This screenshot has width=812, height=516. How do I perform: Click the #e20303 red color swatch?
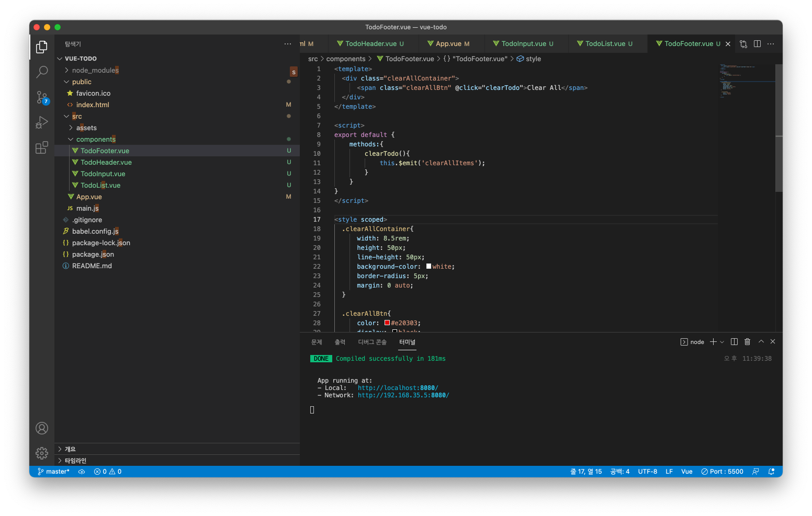tap(387, 323)
